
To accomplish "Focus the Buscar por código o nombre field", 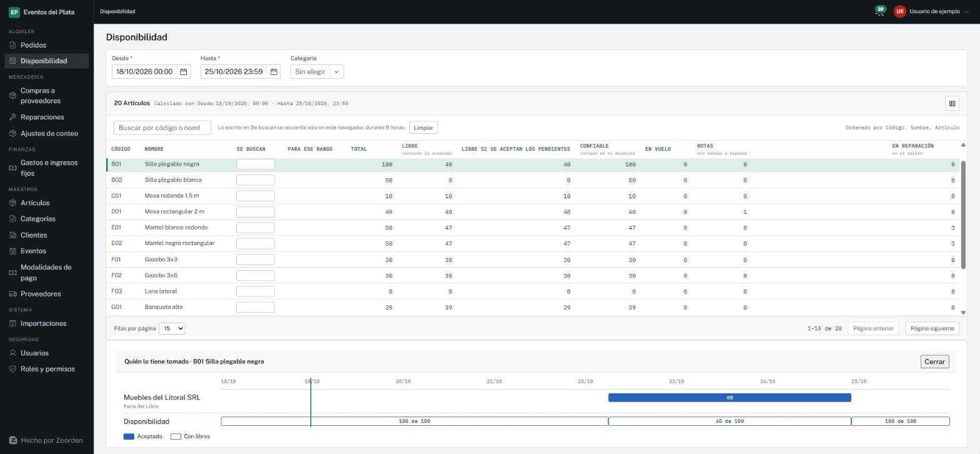I will coord(162,128).
